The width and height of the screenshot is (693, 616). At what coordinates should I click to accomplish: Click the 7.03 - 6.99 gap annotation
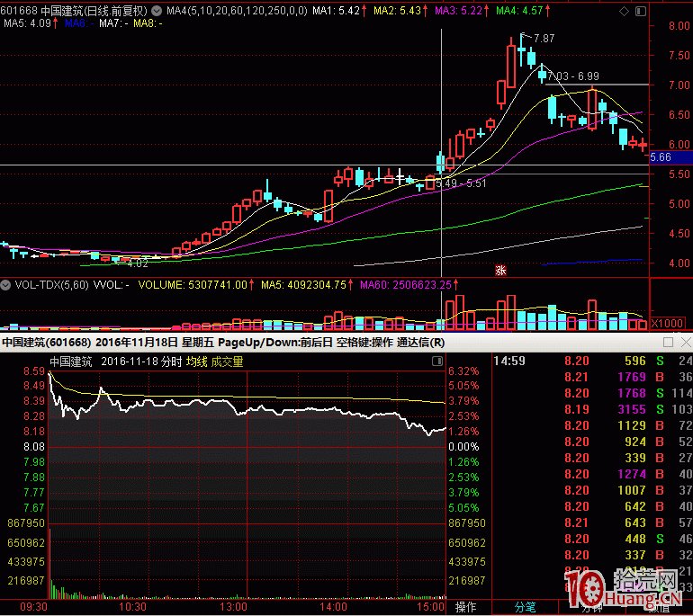point(573,76)
